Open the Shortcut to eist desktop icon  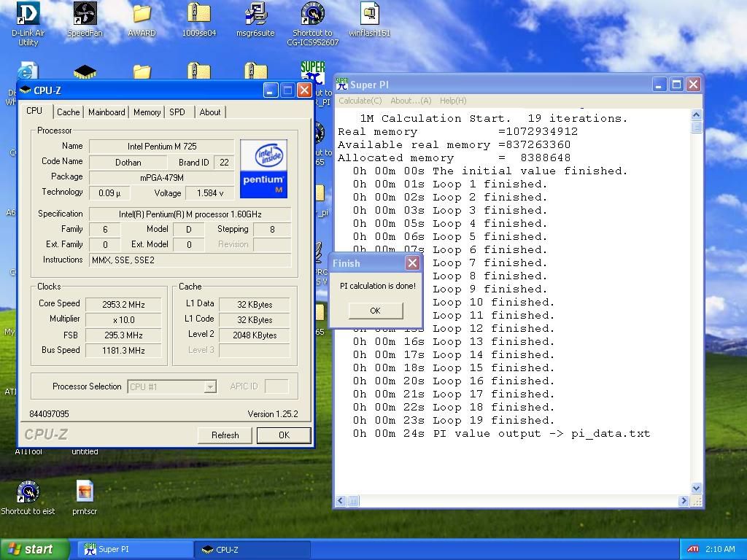point(28,497)
